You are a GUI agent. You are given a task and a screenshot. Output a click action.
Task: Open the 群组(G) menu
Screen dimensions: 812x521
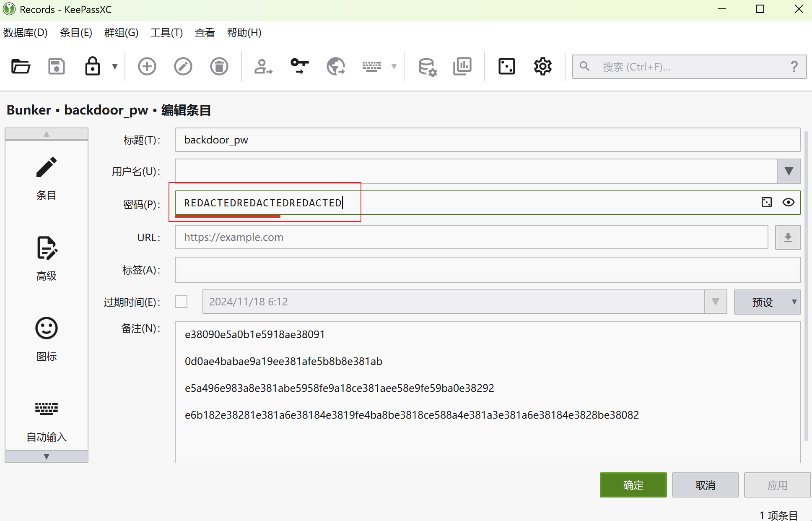[x=121, y=33]
